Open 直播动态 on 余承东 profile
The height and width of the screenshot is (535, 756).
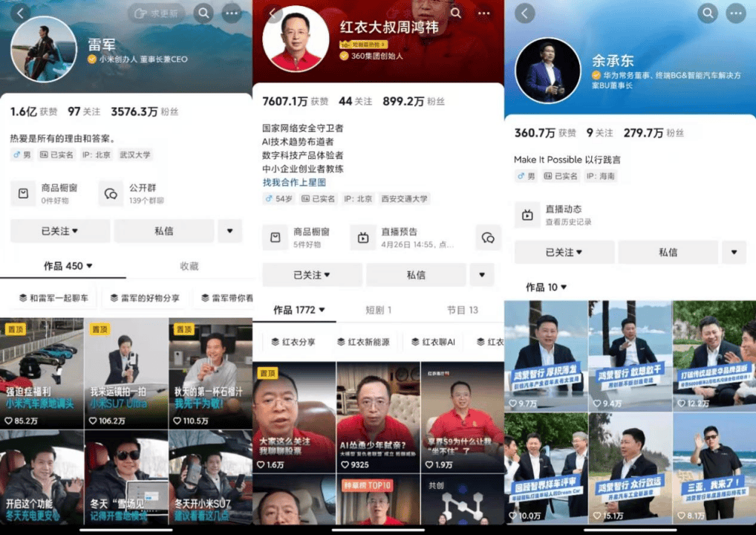coord(555,215)
